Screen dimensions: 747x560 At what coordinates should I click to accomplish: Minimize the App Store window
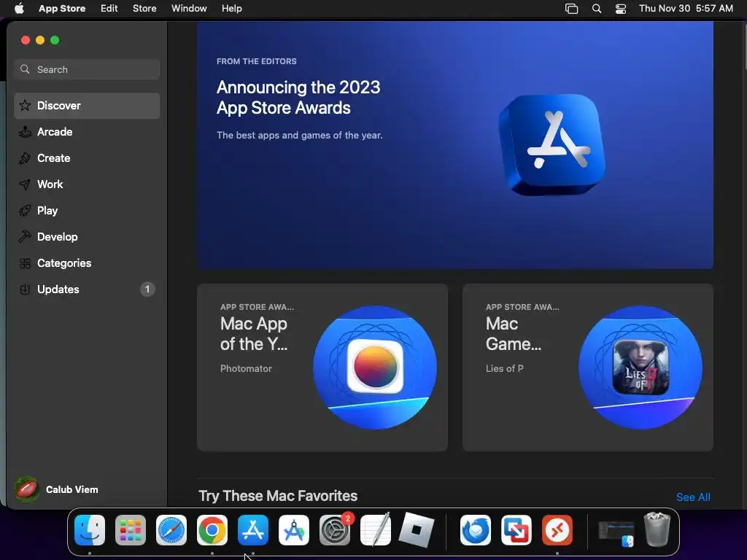[40, 40]
